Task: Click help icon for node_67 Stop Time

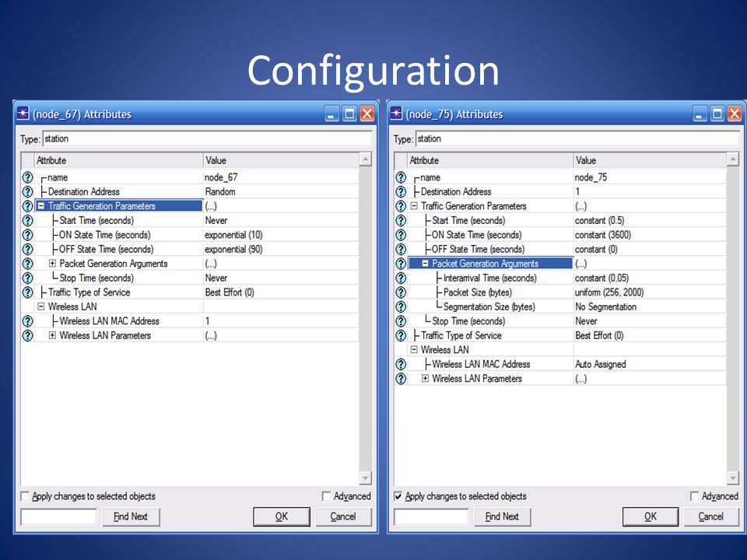Action: point(28,278)
